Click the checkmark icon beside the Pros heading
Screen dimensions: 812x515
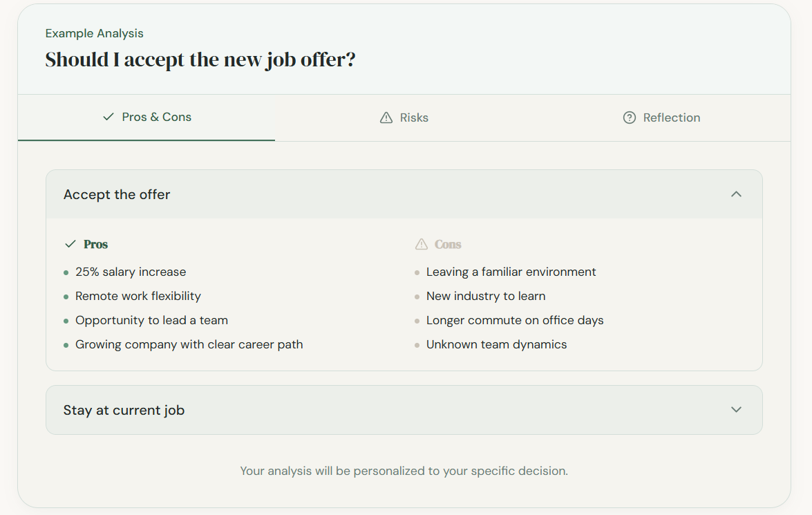(x=69, y=243)
